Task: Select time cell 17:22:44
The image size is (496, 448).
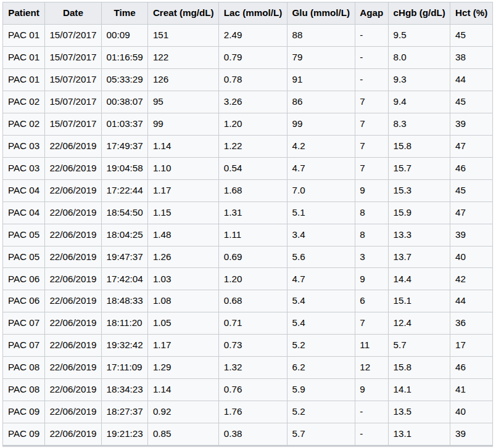Action: 125,190
